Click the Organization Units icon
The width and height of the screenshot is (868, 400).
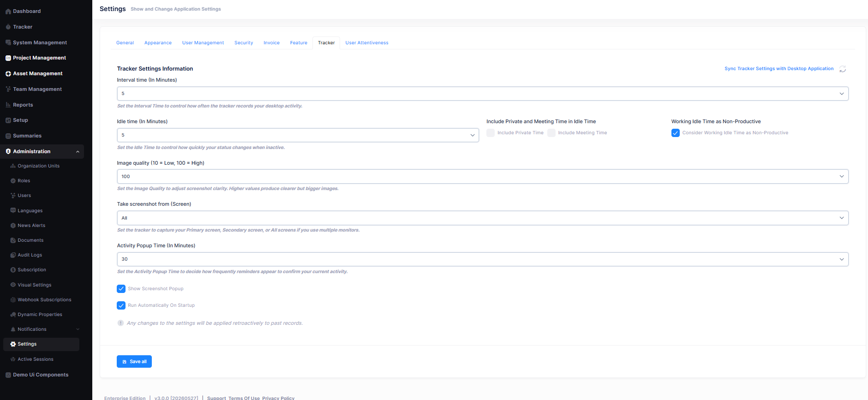[13, 166]
